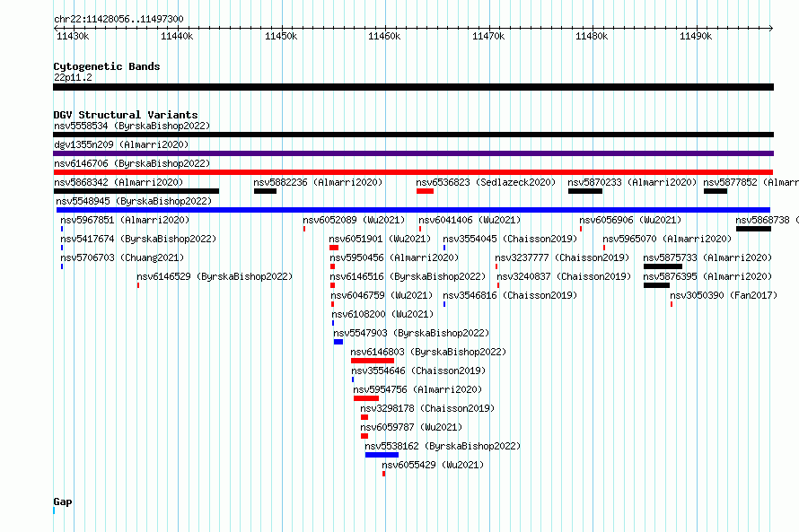The image size is (799, 532).
Task: Select the blue nsv5547903 variant bar
Action: coord(338,342)
